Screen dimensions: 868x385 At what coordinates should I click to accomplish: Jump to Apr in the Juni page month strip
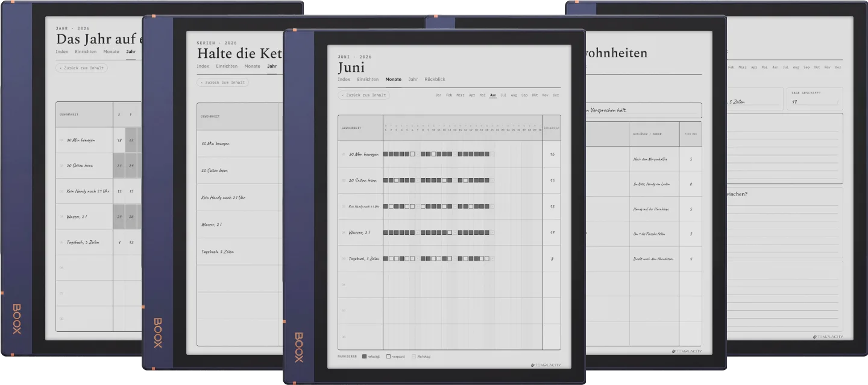point(472,95)
